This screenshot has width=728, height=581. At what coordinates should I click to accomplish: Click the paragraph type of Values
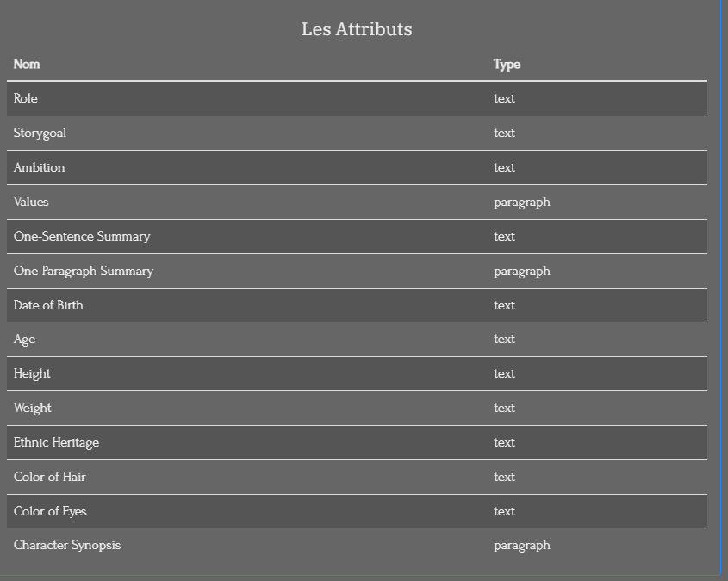(522, 203)
